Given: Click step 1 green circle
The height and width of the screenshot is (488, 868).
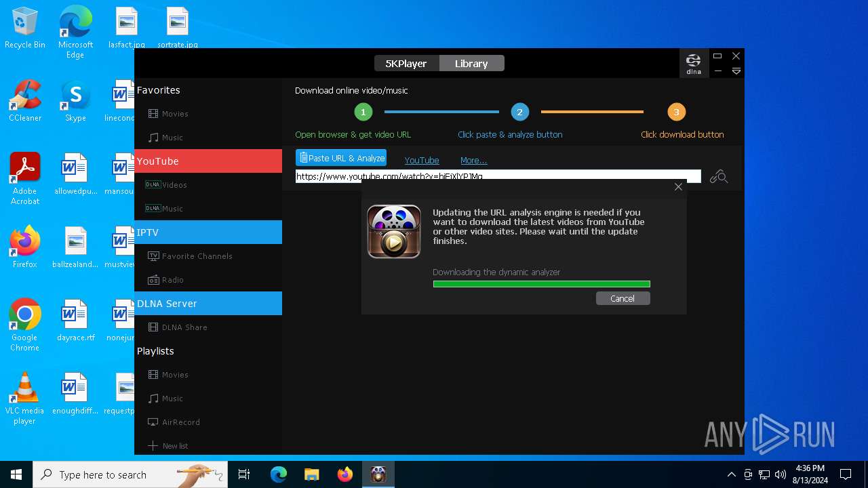Looking at the screenshot, I should pyautogui.click(x=363, y=112).
